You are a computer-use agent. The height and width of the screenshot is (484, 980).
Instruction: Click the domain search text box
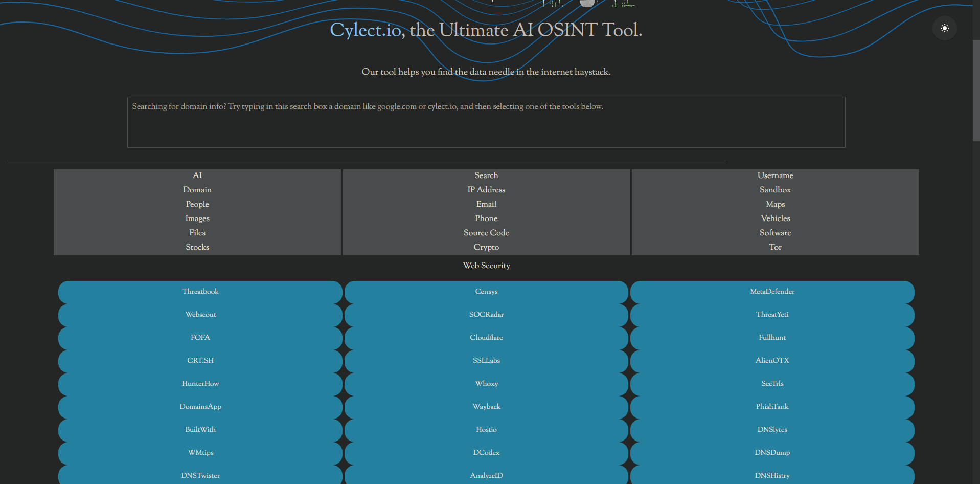(x=486, y=122)
